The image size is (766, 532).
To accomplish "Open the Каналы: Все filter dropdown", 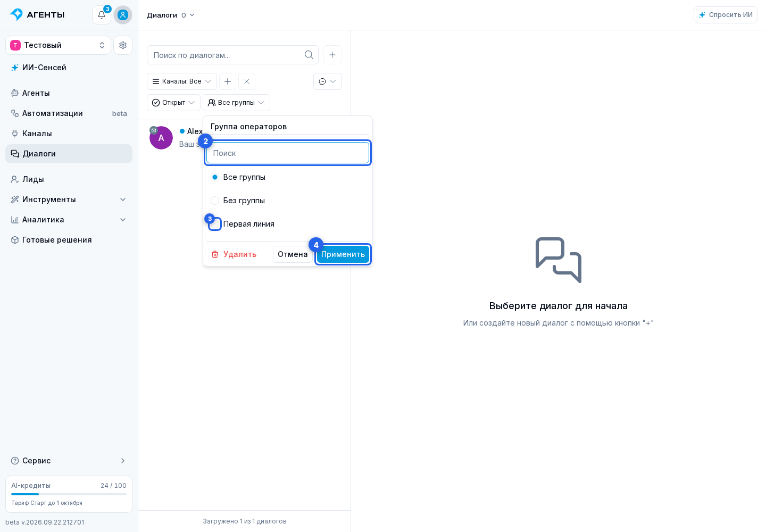I will click(182, 81).
